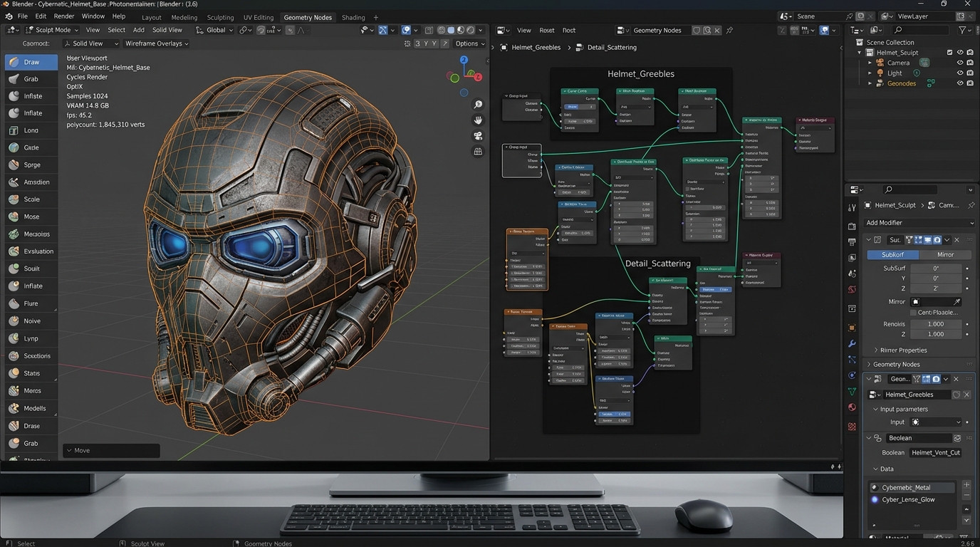Open the Window menu
Image resolution: width=980 pixels, height=547 pixels.
point(93,16)
